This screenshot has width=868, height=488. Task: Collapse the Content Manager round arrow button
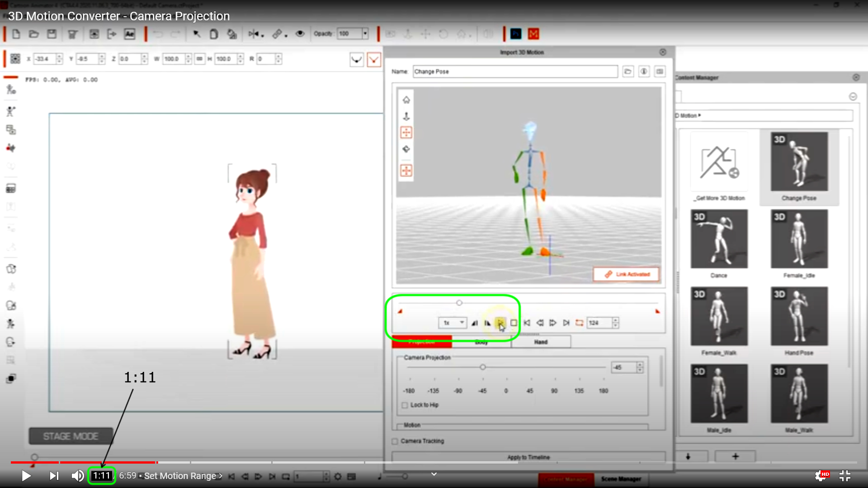tap(853, 97)
